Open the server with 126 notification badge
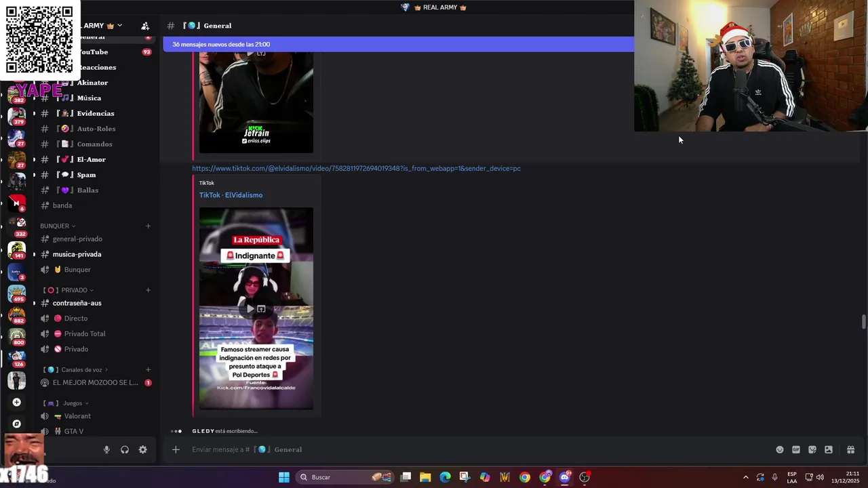 [17, 359]
